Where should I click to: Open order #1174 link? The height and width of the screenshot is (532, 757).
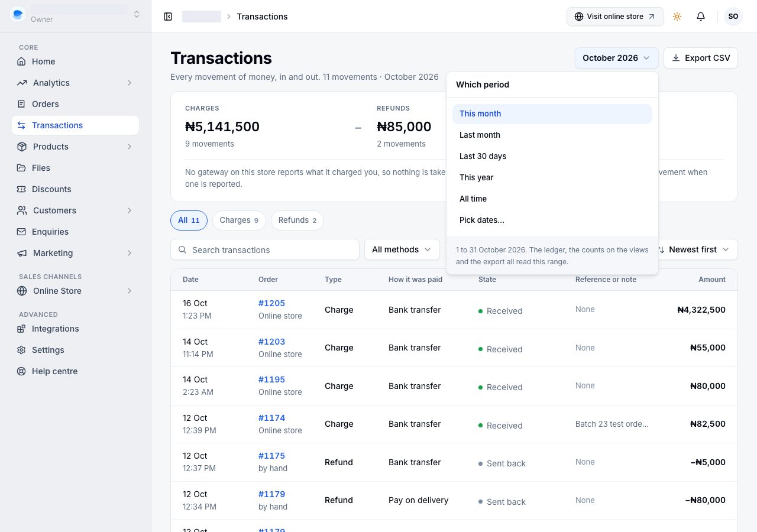click(271, 418)
